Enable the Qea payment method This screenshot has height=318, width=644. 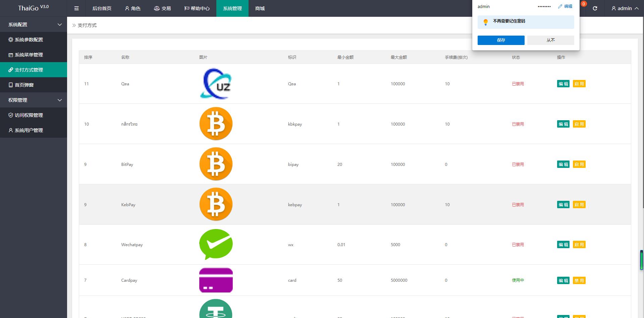coord(579,84)
